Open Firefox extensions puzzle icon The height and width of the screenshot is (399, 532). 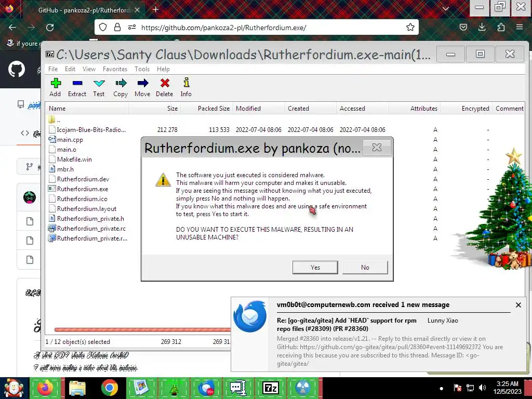click(501, 27)
